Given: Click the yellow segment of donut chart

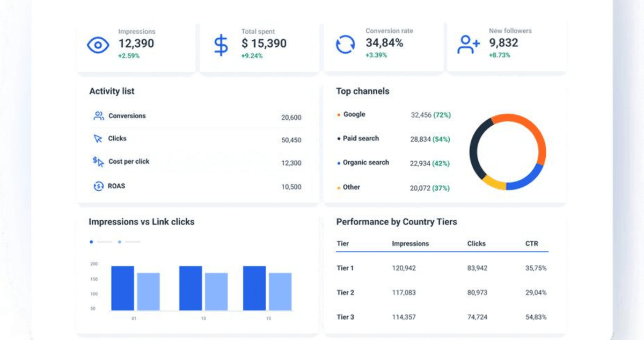Looking at the screenshot, I should (x=494, y=182).
